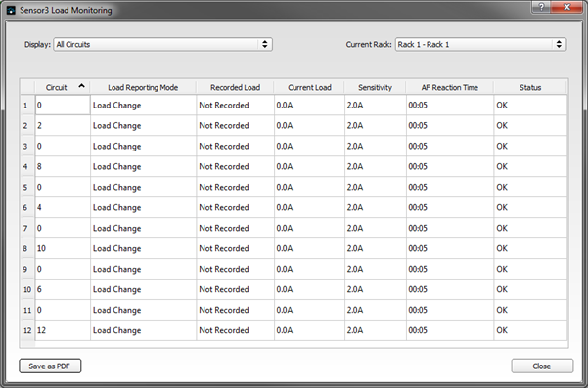Click Not Recorded cell in row 4
This screenshot has width=588, height=388.
[235, 167]
